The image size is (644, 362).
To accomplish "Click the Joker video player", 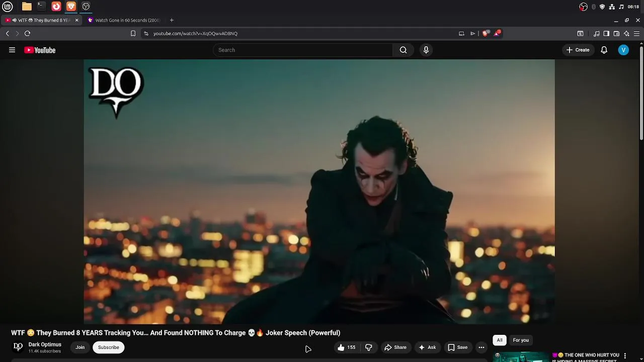I will [x=319, y=192].
